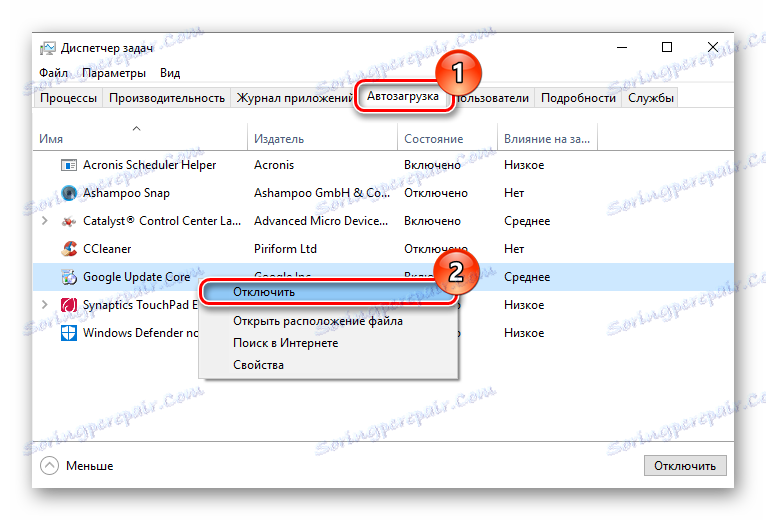
Task: Sort by the Состояние column header
Action: pos(447,137)
